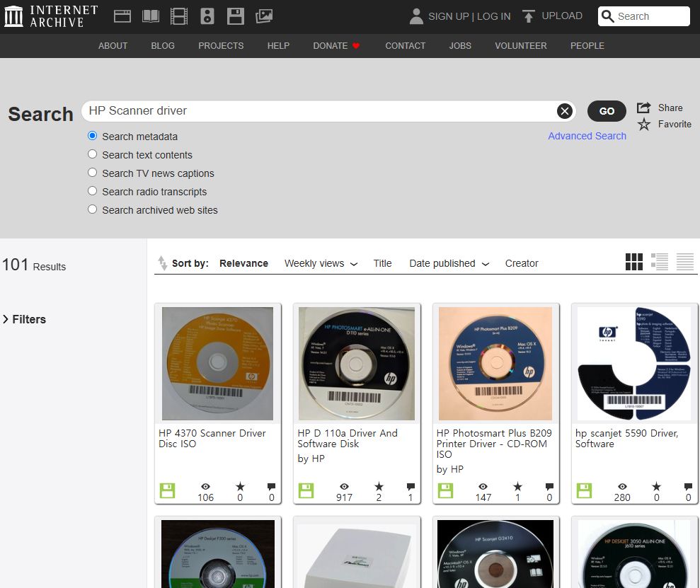Open the Texts book icon
Image resolution: width=700 pixels, height=588 pixels.
tap(151, 16)
